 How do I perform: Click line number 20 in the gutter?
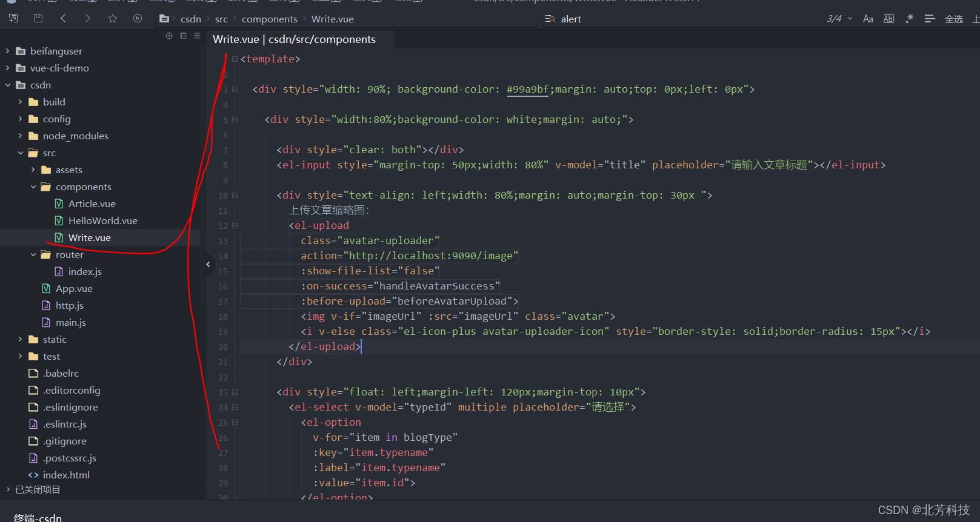coord(223,346)
